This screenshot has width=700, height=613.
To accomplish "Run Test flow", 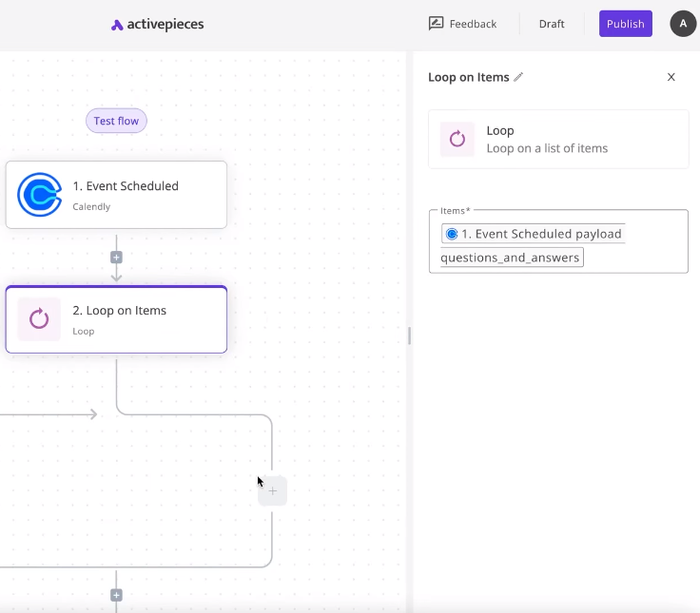I will 116,121.
